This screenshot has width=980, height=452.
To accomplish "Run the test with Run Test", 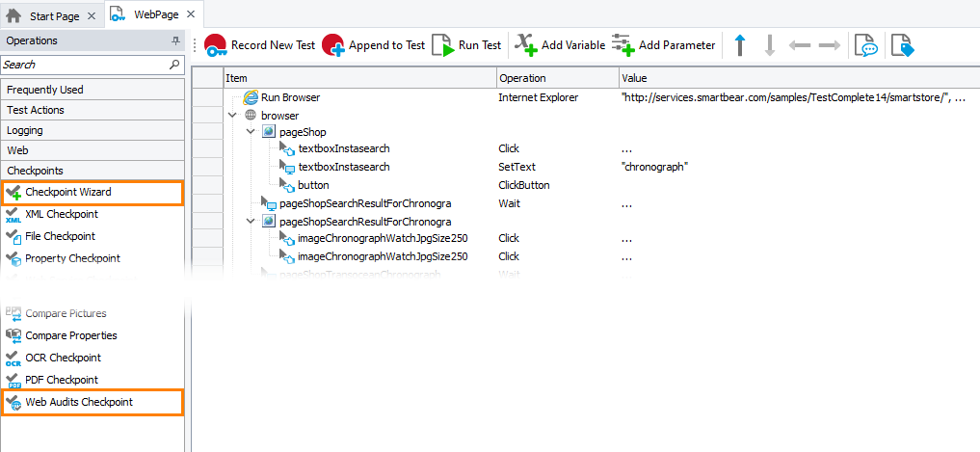I will tap(467, 45).
